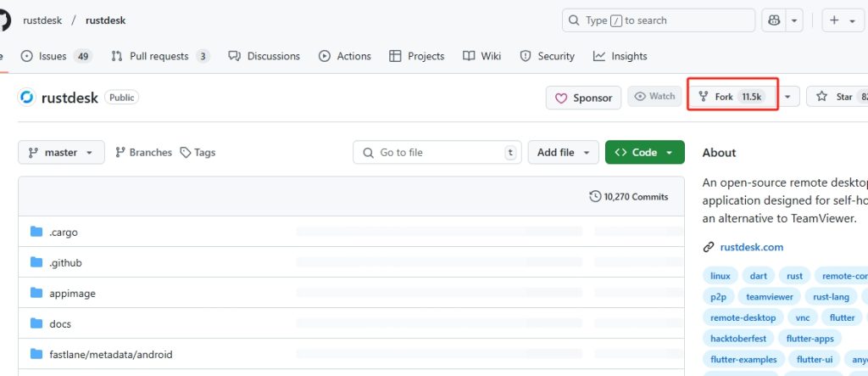Select the flutter-apps topic tag
The image size is (868, 376).
(810, 339)
